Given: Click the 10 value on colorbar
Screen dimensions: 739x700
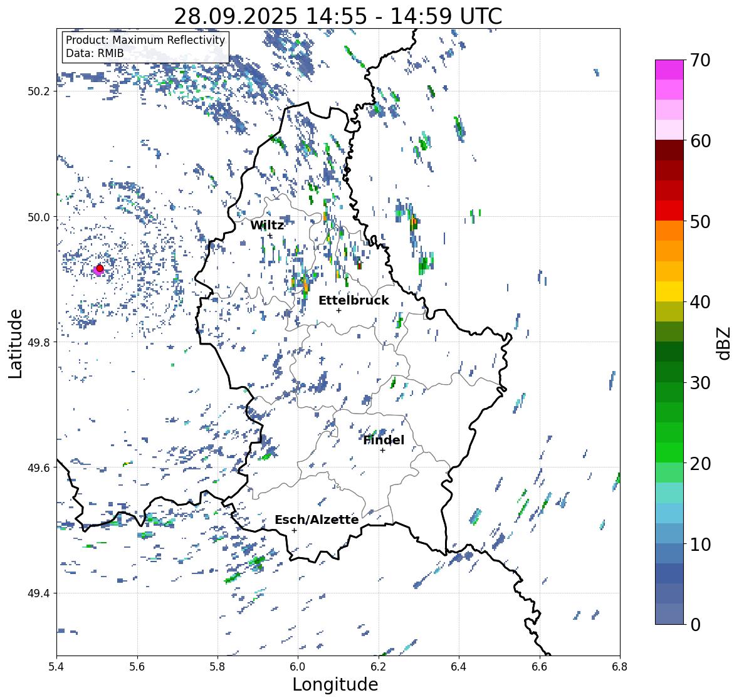Looking at the screenshot, I should (x=700, y=544).
